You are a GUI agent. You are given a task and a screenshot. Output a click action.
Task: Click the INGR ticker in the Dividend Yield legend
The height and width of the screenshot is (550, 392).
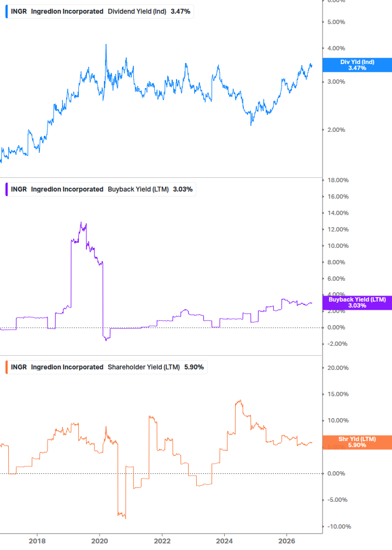coord(19,11)
